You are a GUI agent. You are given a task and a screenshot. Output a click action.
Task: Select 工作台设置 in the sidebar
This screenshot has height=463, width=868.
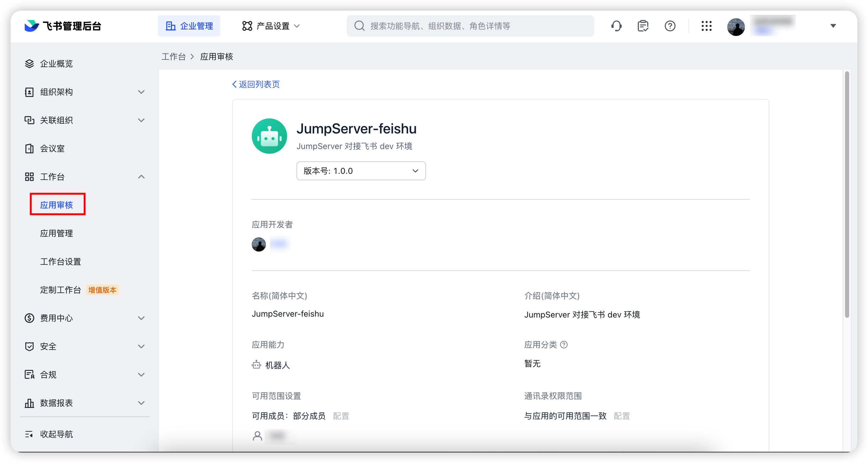coord(61,262)
